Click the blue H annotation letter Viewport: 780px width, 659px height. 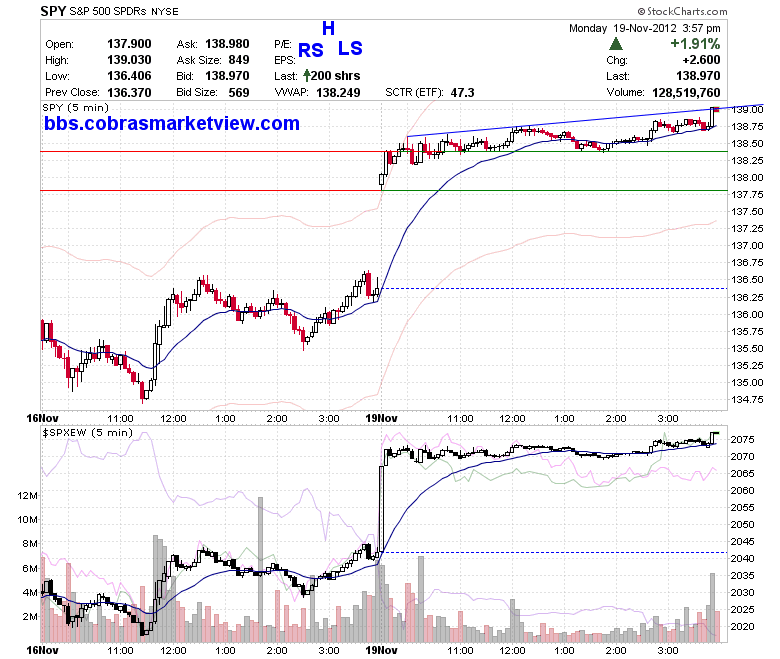coord(328,28)
